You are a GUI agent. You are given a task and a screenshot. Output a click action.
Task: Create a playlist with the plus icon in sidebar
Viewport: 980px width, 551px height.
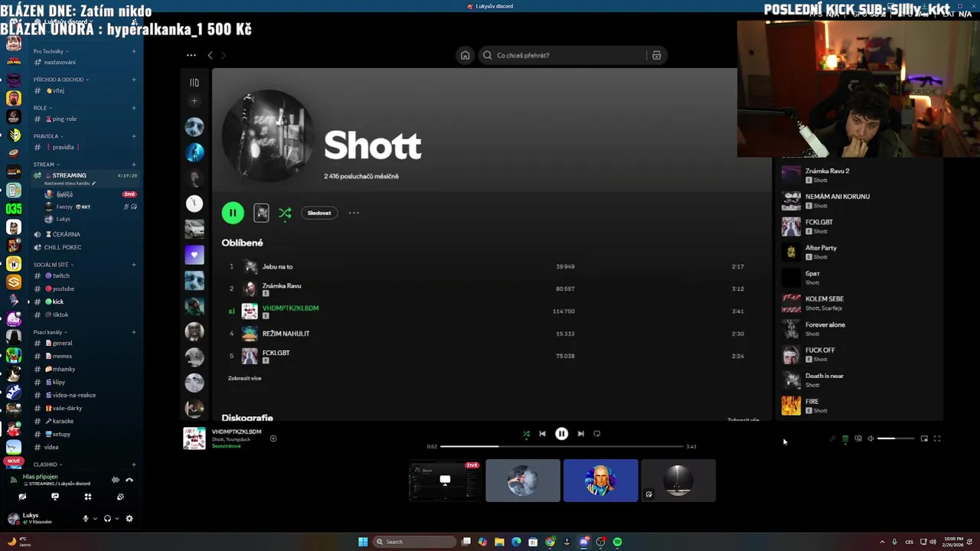pyautogui.click(x=194, y=100)
